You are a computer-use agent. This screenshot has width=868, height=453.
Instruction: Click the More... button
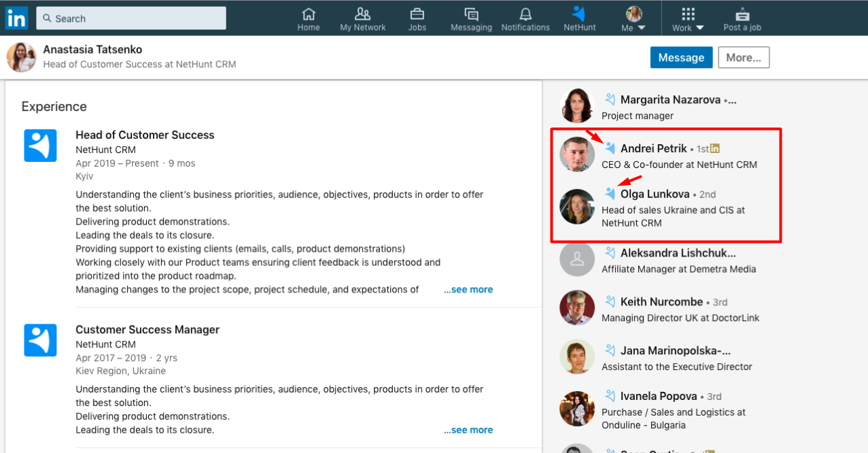click(744, 58)
